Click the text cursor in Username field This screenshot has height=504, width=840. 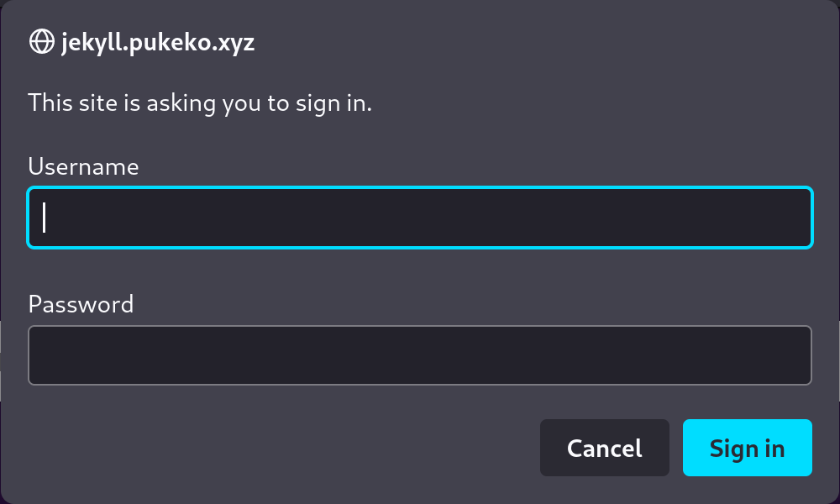[x=45, y=218]
